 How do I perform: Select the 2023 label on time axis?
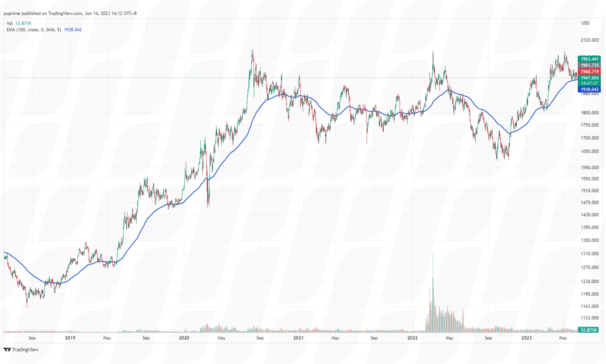tap(526, 338)
